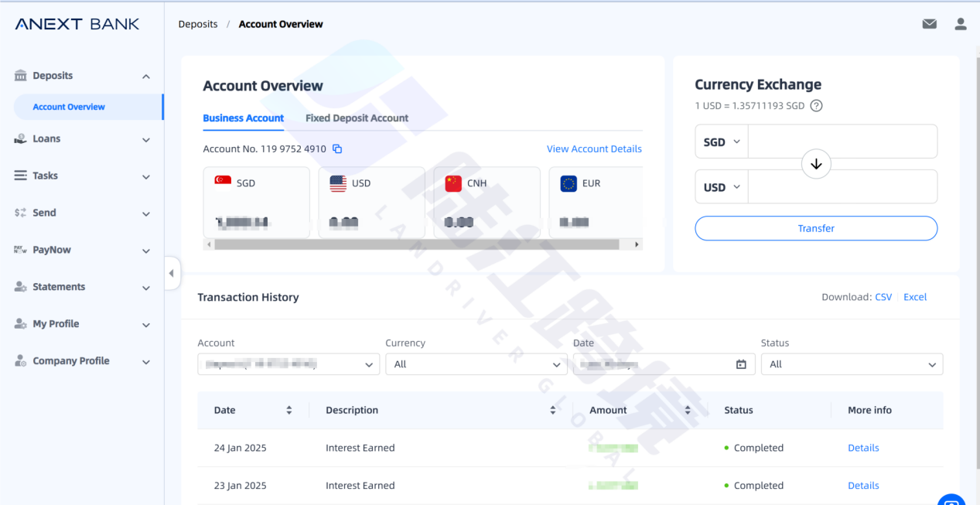Image resolution: width=980 pixels, height=505 pixels.
Task: Copy the account number with copy icon
Action: click(x=337, y=148)
